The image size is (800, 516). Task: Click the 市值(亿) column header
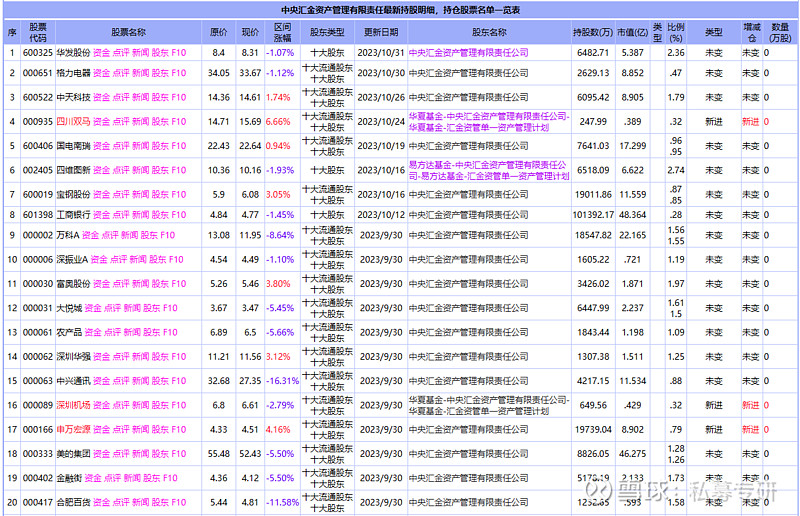pyautogui.click(x=633, y=32)
